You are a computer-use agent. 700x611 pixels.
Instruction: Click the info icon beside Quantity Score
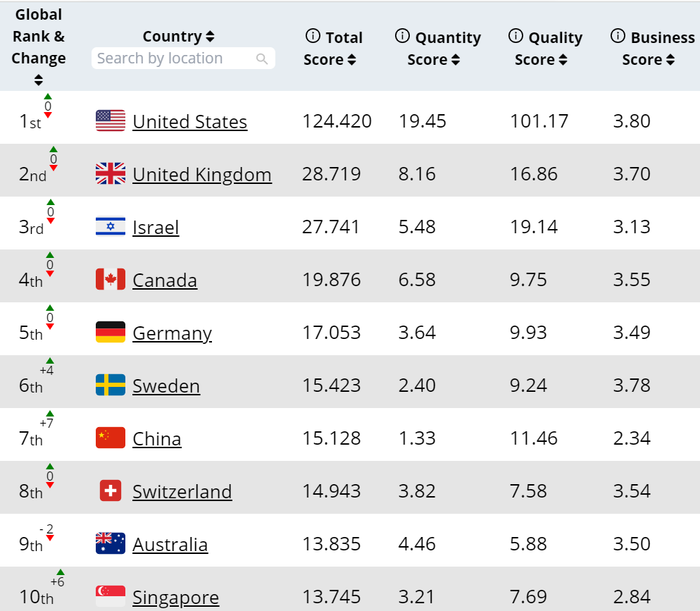point(402,36)
